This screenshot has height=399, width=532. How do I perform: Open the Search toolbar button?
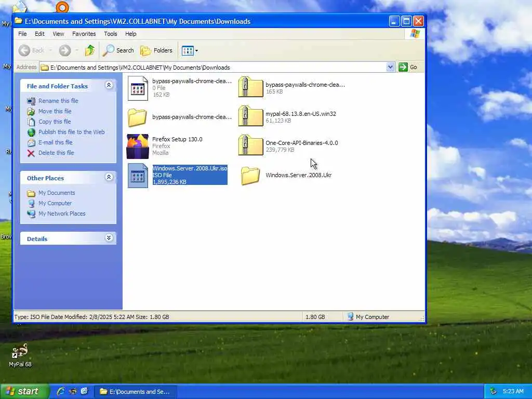click(x=118, y=50)
